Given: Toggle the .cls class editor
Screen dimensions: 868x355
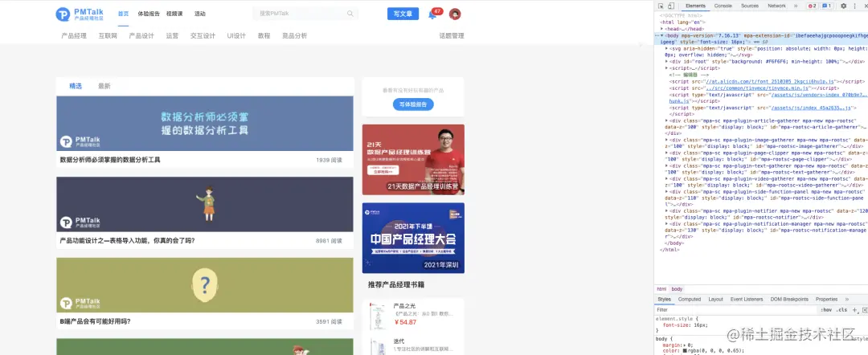Looking at the screenshot, I should coord(841,310).
